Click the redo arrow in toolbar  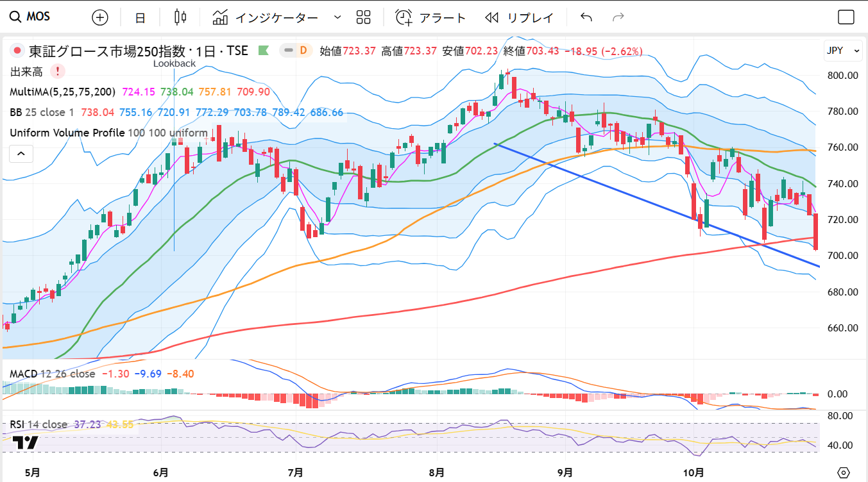click(x=618, y=17)
